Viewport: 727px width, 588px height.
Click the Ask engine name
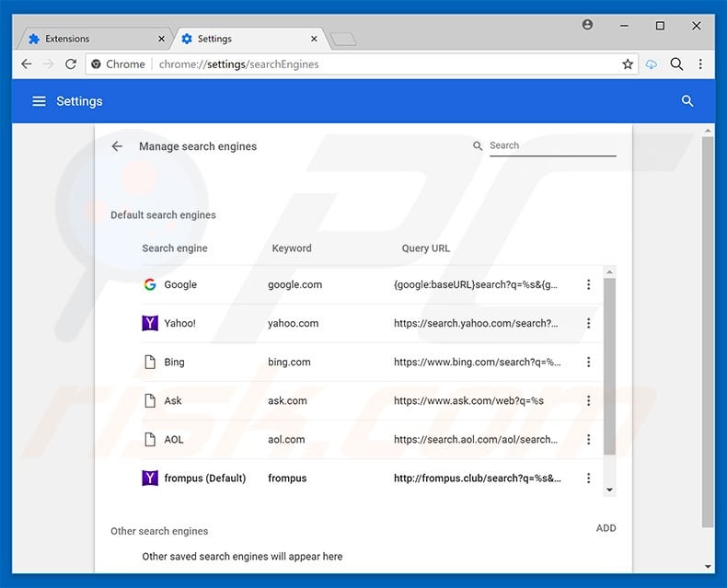tap(173, 400)
